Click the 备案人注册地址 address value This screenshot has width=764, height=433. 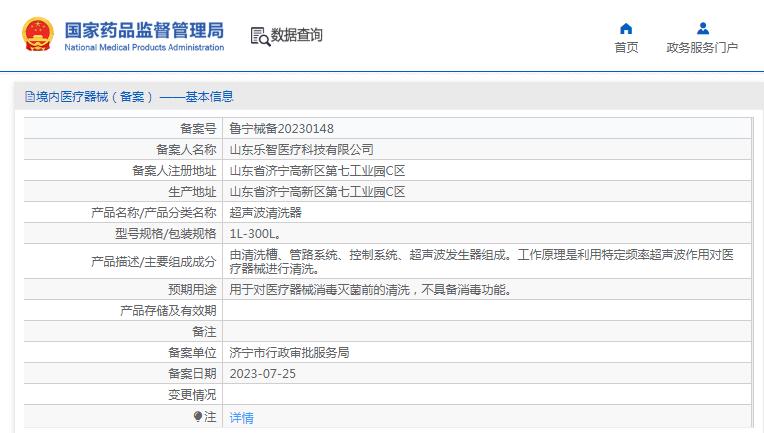coord(317,170)
